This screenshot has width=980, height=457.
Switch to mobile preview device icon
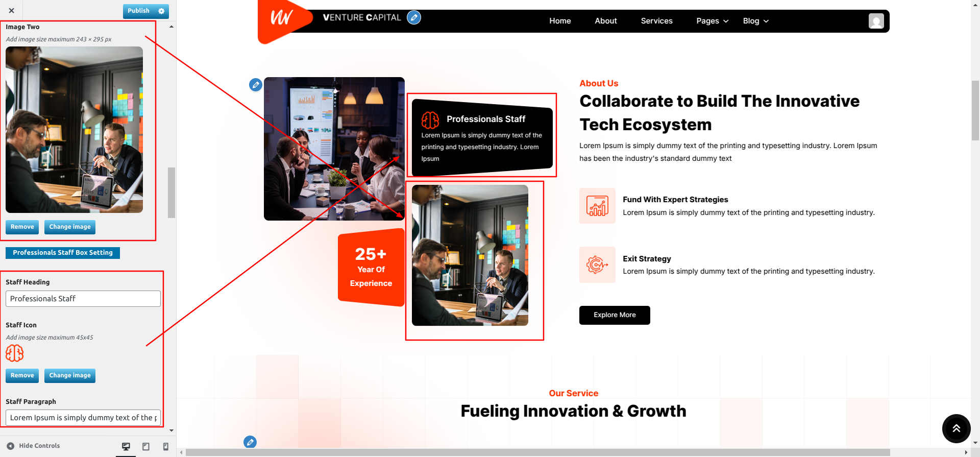click(x=166, y=446)
